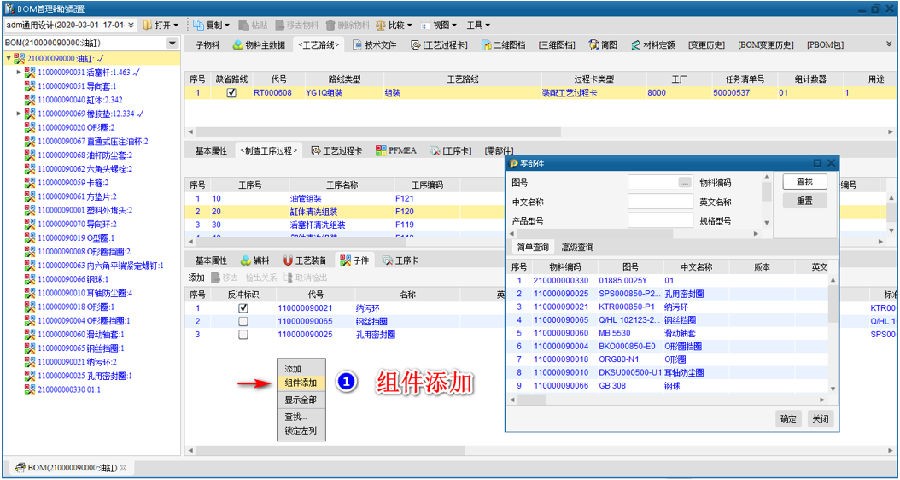Select 显示全部 from the context menu
The height and width of the screenshot is (480, 900).
tap(300, 399)
